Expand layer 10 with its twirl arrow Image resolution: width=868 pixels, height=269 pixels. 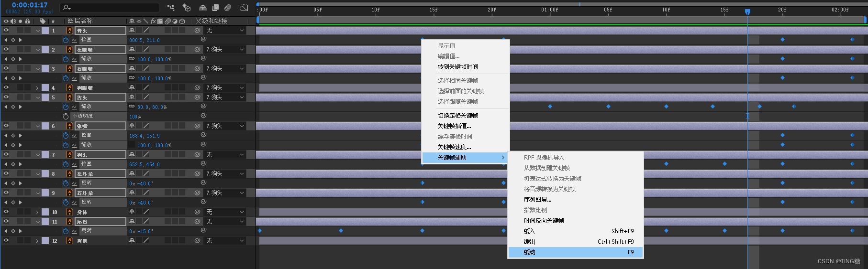pyautogui.click(x=37, y=212)
